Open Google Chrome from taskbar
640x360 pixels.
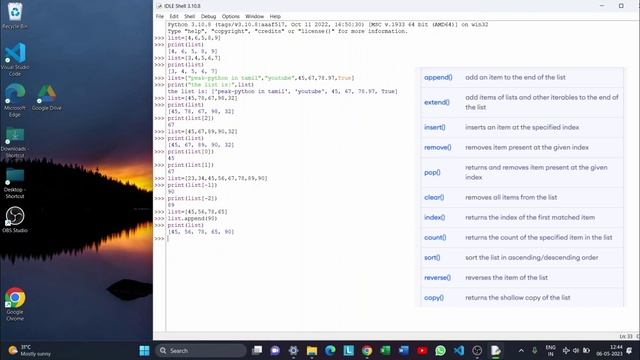367,351
